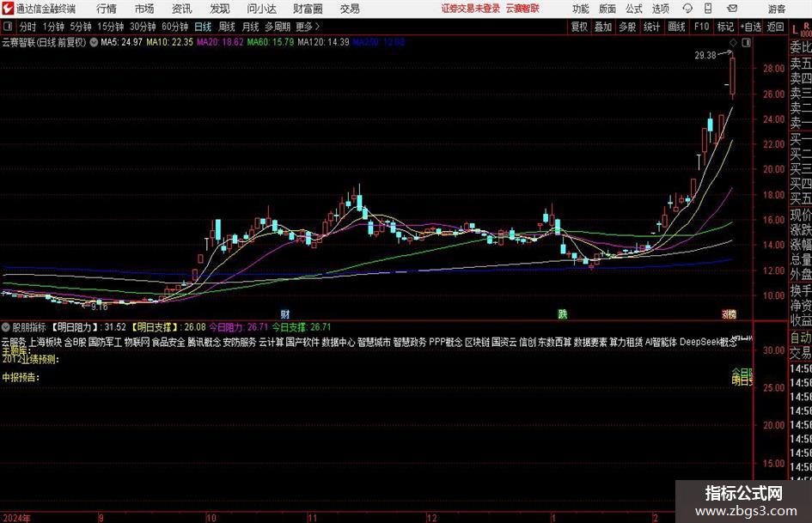Screen dimensions: 812x523
Task: Open the 问小达 menu
Action: 261,9
